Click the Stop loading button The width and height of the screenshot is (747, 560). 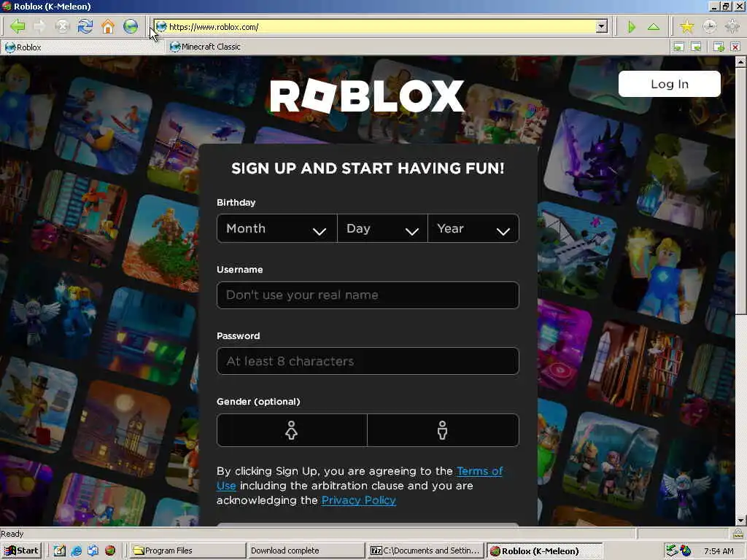click(x=63, y=26)
